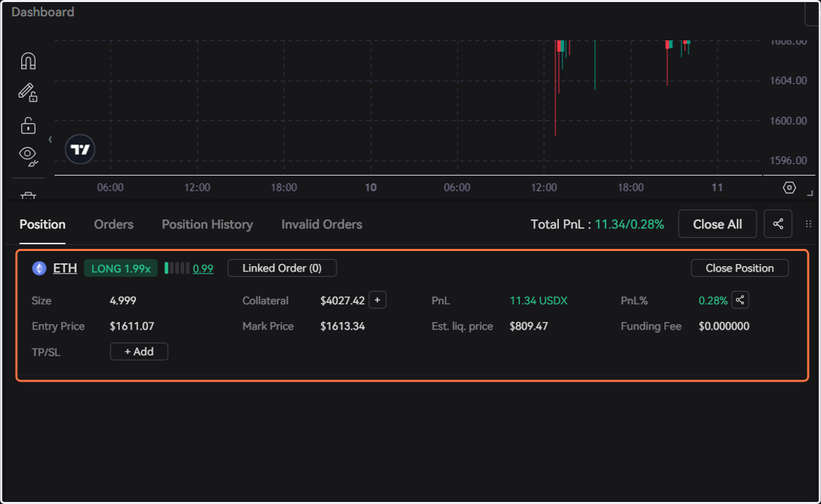Share total PnL icon button
The height and width of the screenshot is (504, 821).
coord(778,224)
